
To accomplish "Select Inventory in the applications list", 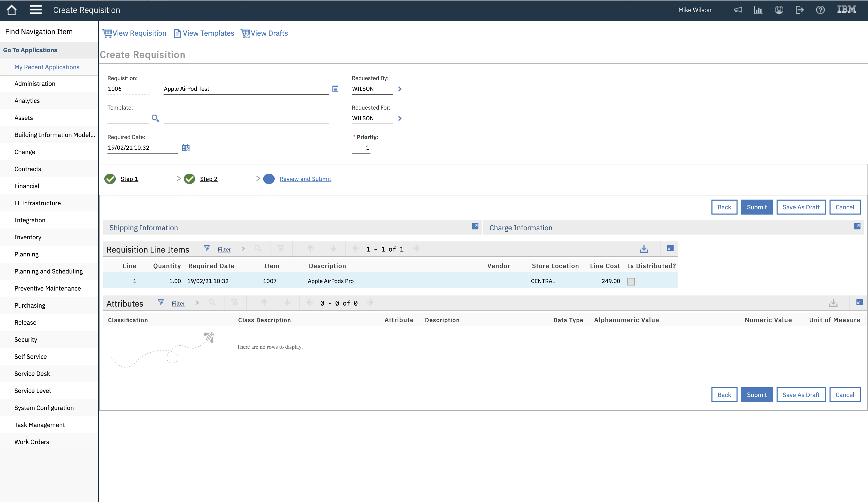I will tap(28, 237).
